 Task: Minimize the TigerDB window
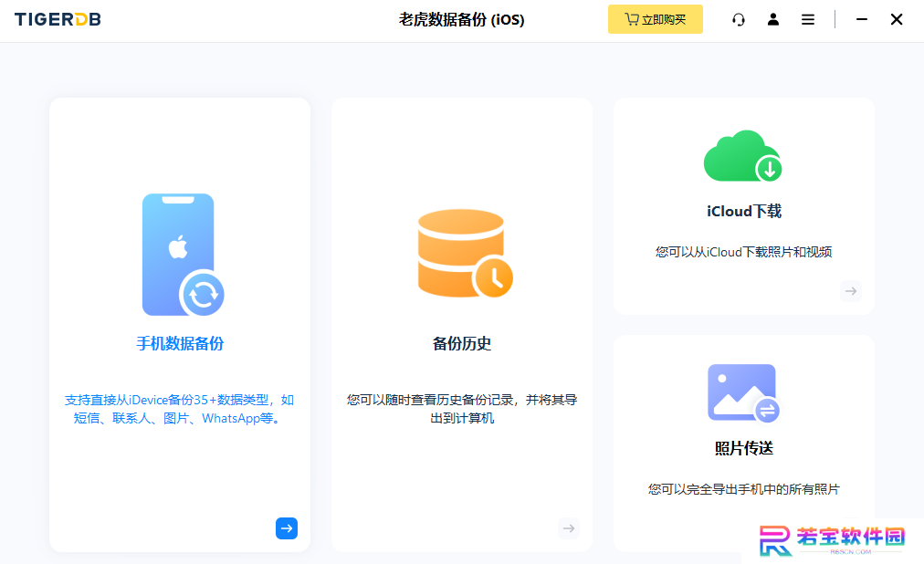pos(862,19)
